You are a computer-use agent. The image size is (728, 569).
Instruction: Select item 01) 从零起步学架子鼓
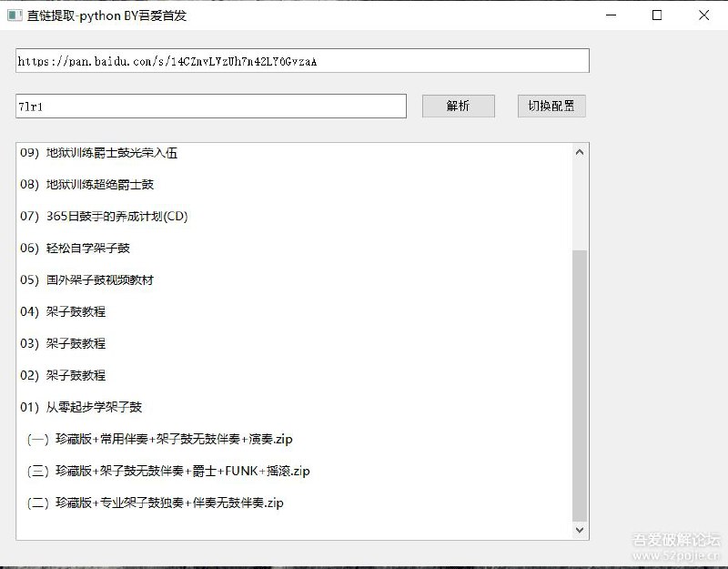86,407
